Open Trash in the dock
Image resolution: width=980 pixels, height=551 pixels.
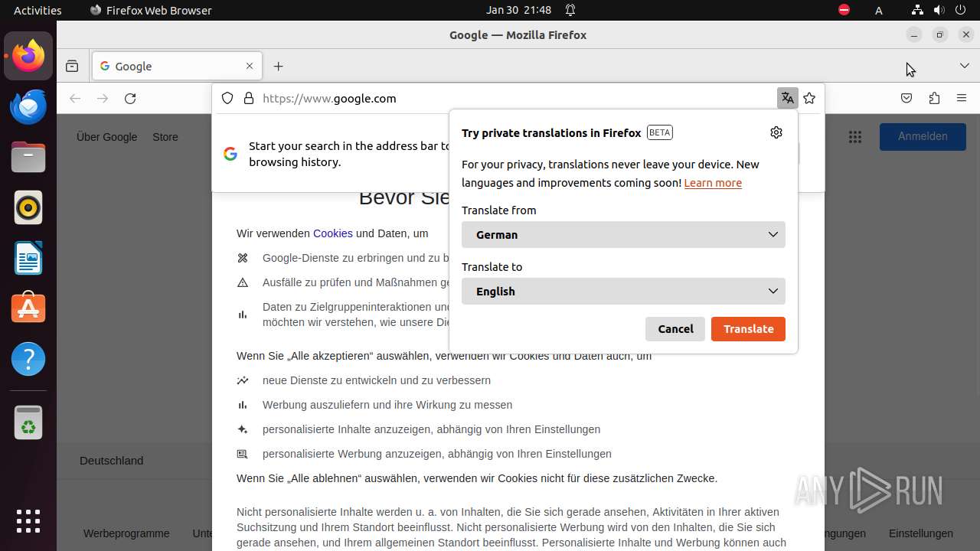[28, 422]
